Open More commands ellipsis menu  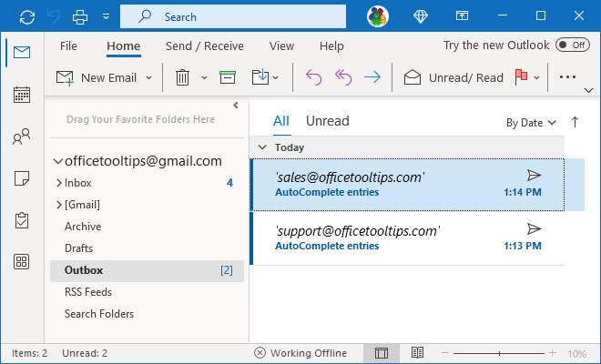tap(567, 77)
